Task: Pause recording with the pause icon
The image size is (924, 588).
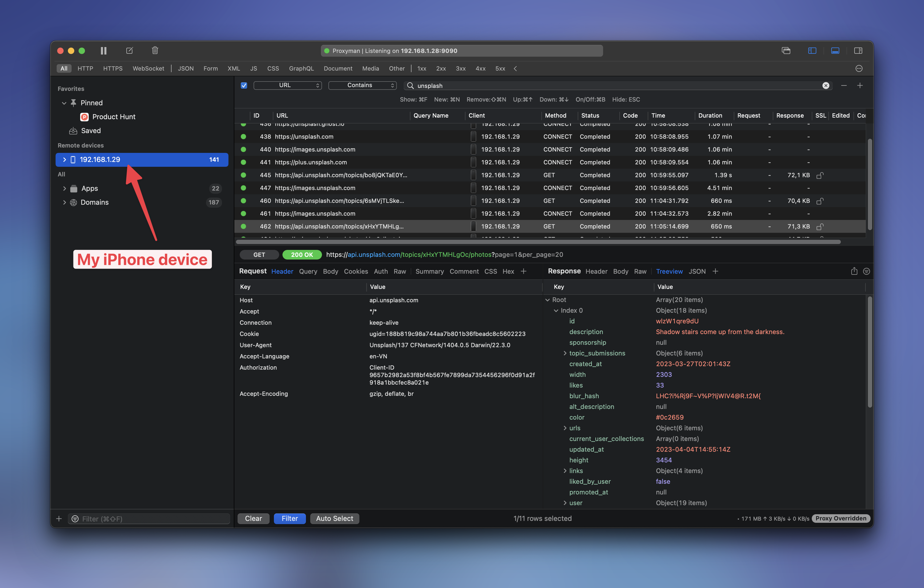Action: pyautogui.click(x=104, y=51)
